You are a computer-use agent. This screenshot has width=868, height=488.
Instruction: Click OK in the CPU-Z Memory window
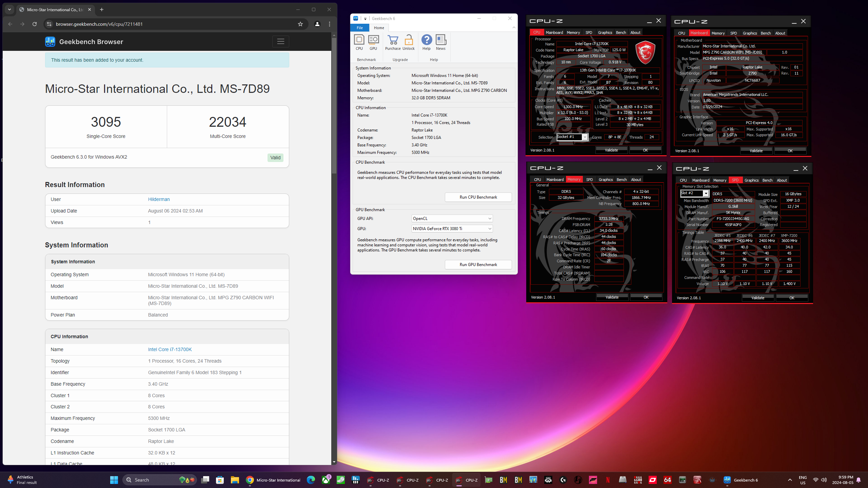click(x=646, y=297)
